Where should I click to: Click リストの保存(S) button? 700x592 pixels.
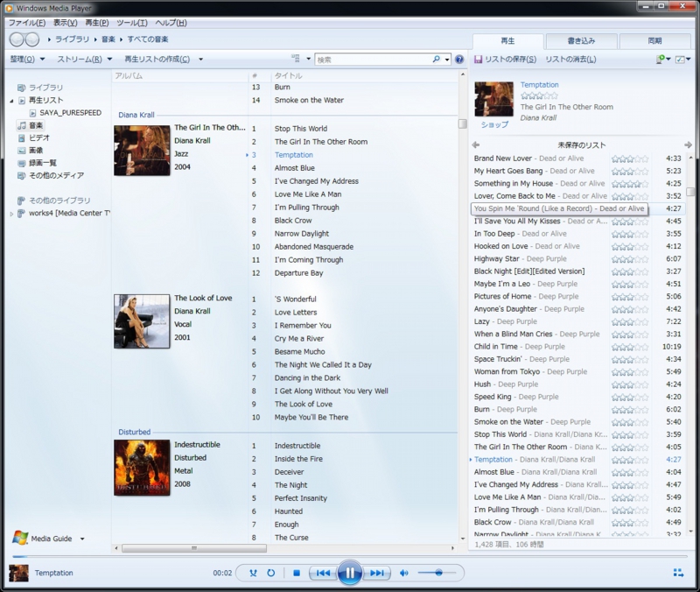click(506, 60)
